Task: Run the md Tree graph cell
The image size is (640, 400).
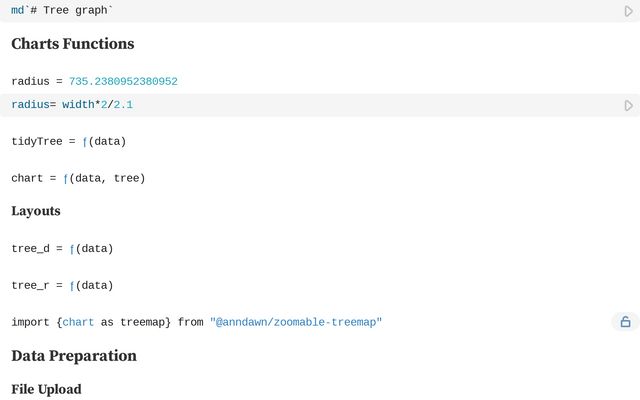Action: pos(628,11)
